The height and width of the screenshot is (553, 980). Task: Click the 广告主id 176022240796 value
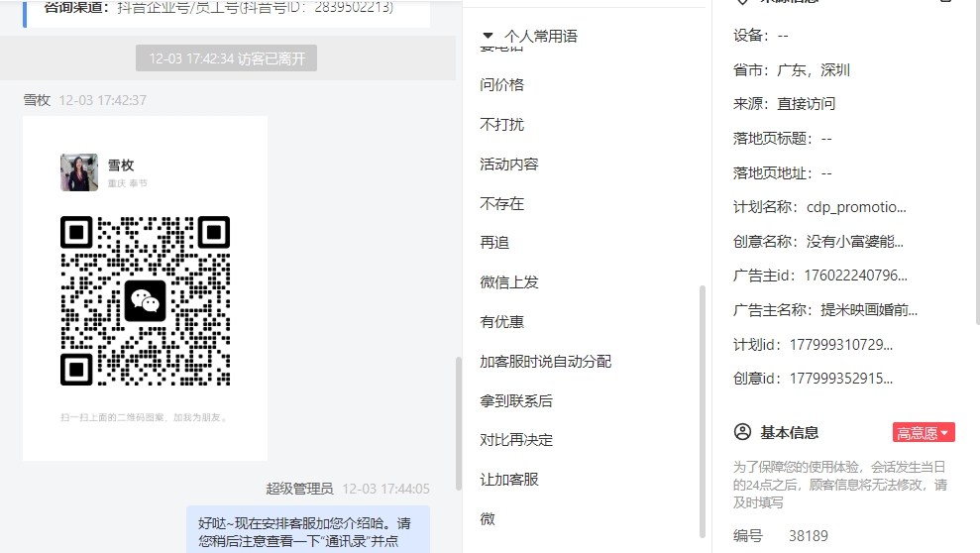[855, 276]
